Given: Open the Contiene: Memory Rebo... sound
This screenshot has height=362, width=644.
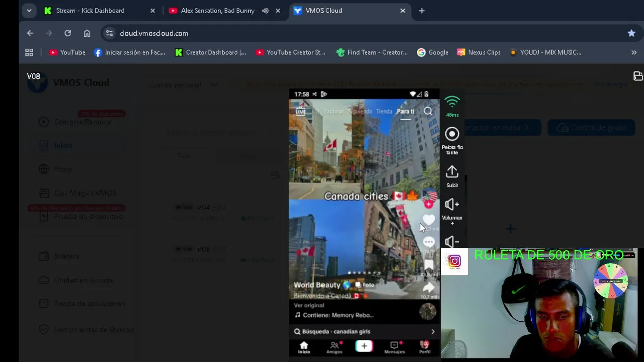Looking at the screenshot, I should [334, 315].
